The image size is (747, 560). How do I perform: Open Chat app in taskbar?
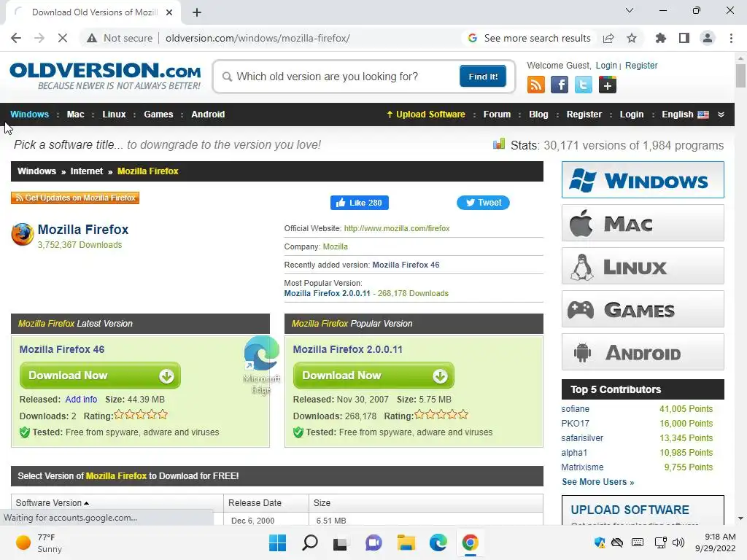click(x=373, y=542)
